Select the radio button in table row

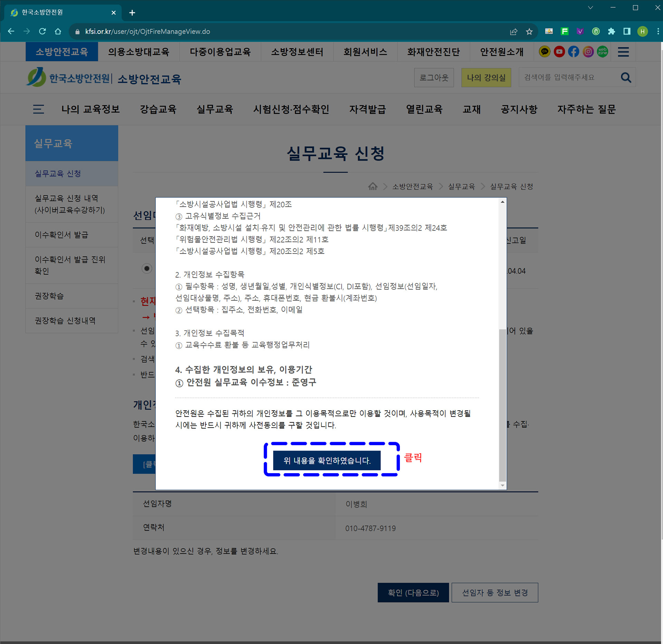[147, 269]
